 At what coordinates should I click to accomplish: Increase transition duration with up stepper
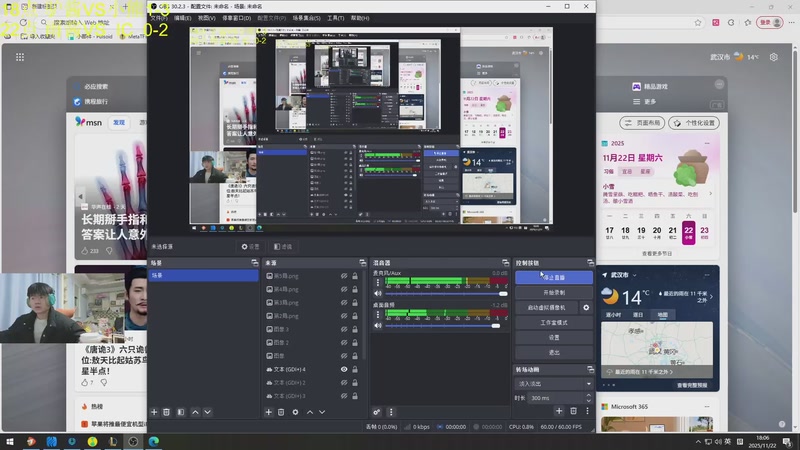pos(589,395)
